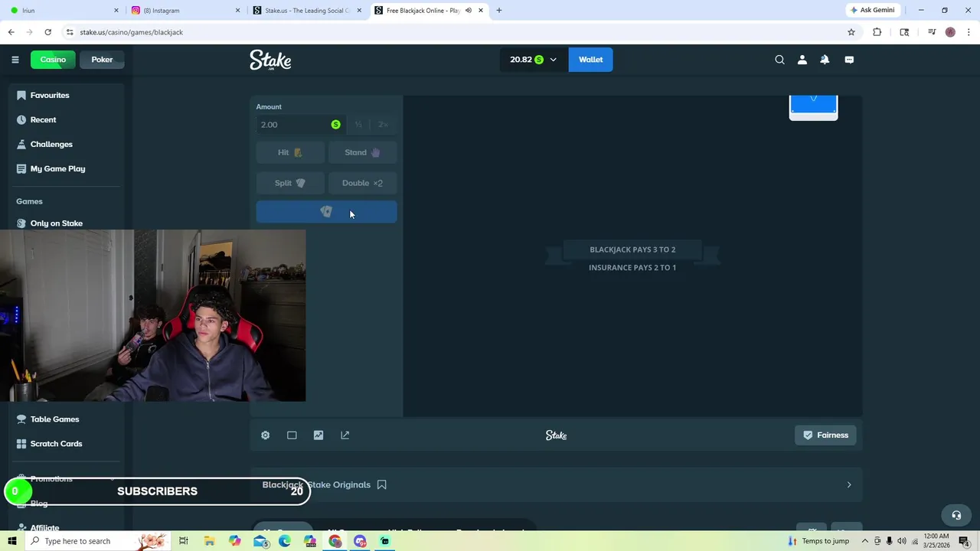This screenshot has width=980, height=551.
Task: Open the 20.82 balance currency dropdown
Action: click(534, 60)
